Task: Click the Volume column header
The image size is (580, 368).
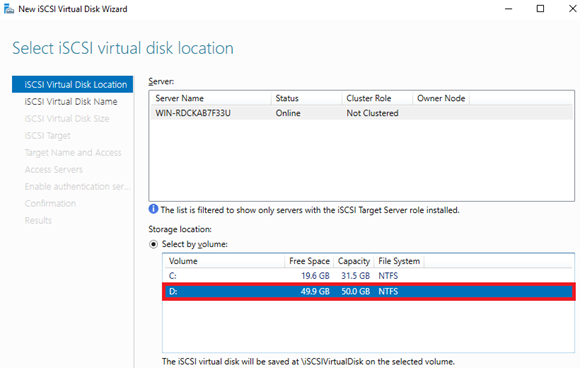Action: 224,261
